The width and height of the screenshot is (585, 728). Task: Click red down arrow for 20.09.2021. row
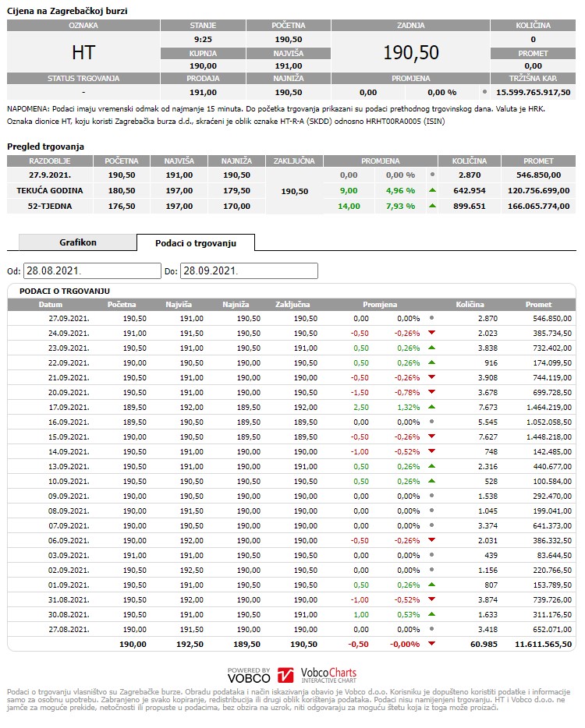(431, 392)
